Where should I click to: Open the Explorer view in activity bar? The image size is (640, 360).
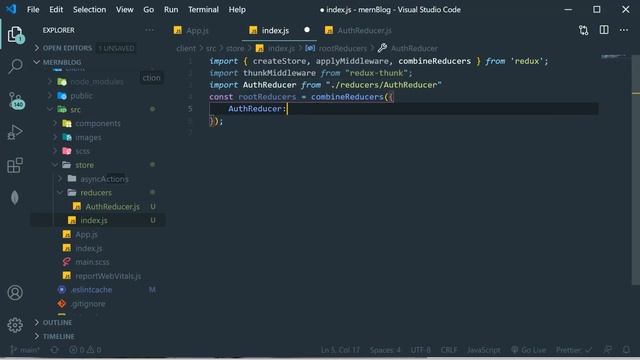(15, 35)
